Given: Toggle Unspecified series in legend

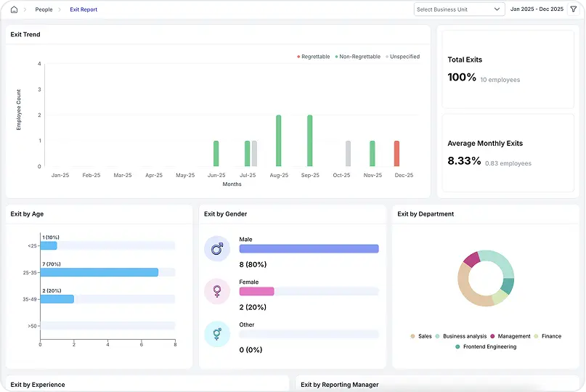Looking at the screenshot, I should coord(403,57).
